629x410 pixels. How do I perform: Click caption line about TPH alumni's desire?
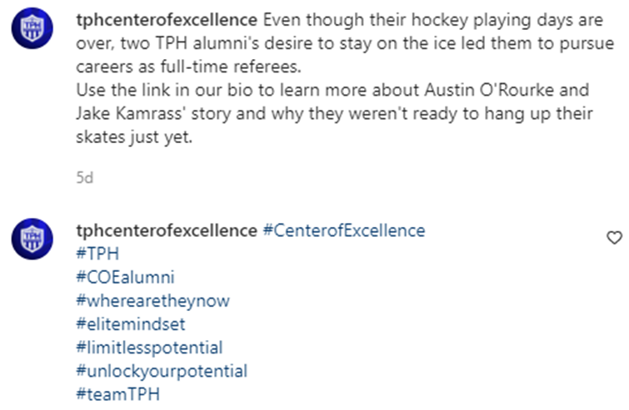345,43
